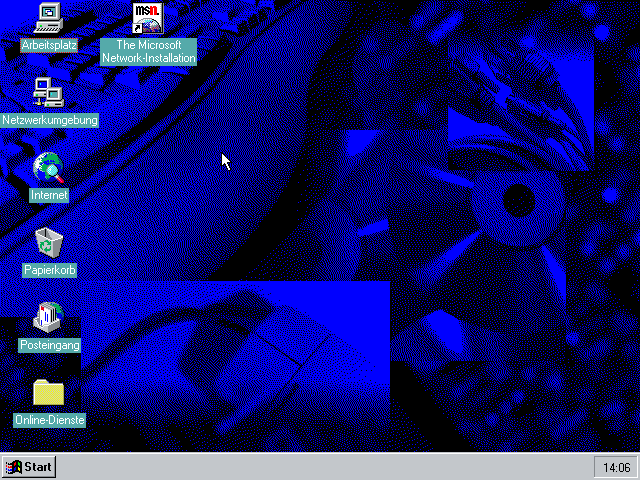Select the Papierkorb recycle bin icon
Image resolution: width=640 pixels, height=480 pixels.
coord(48,242)
